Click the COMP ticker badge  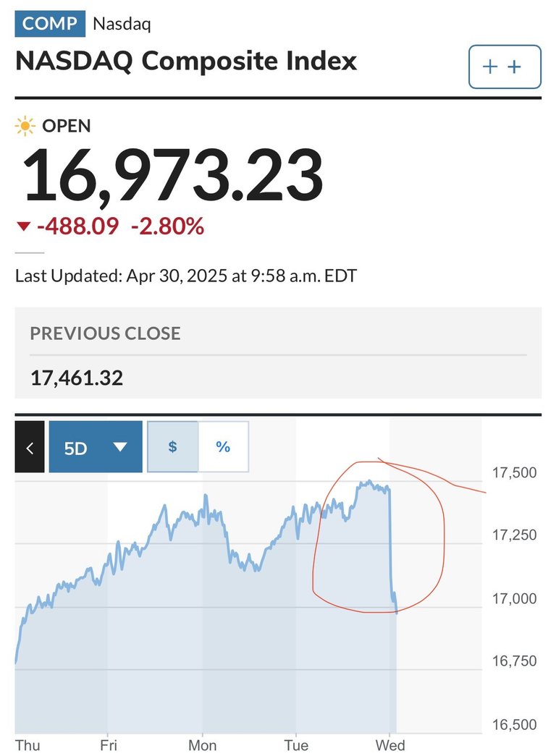click(x=50, y=24)
